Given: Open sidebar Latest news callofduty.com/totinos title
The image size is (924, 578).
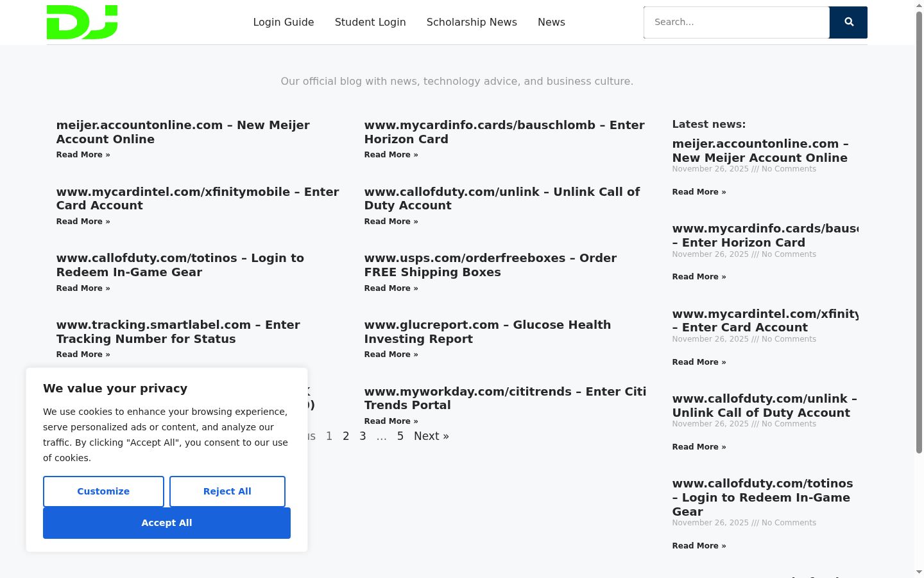Looking at the screenshot, I should (762, 498).
